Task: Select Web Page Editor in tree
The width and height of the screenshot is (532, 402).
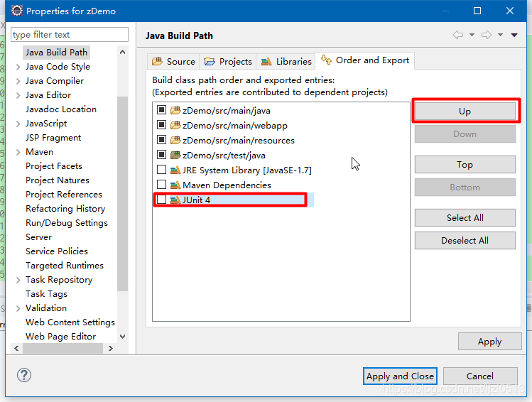Action: click(61, 337)
